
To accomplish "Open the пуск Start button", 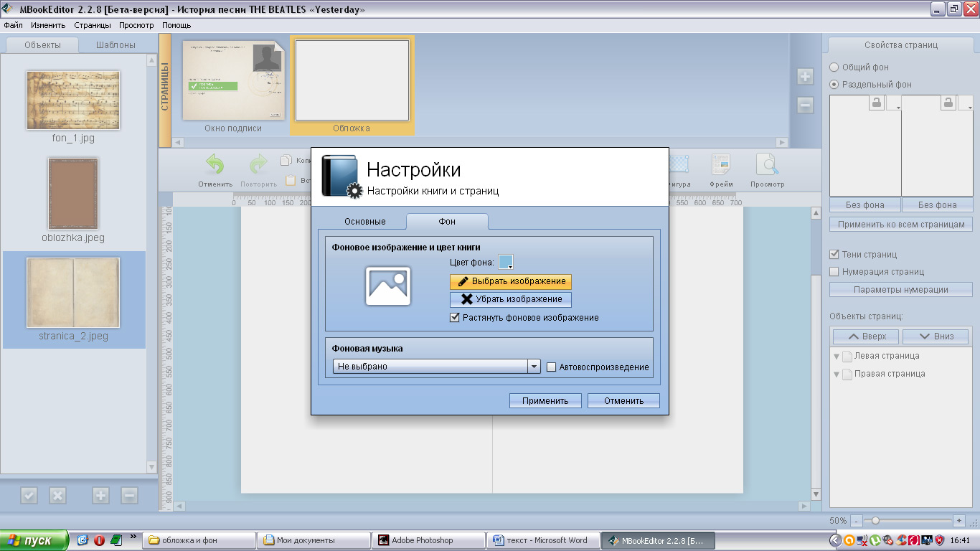I will point(34,540).
